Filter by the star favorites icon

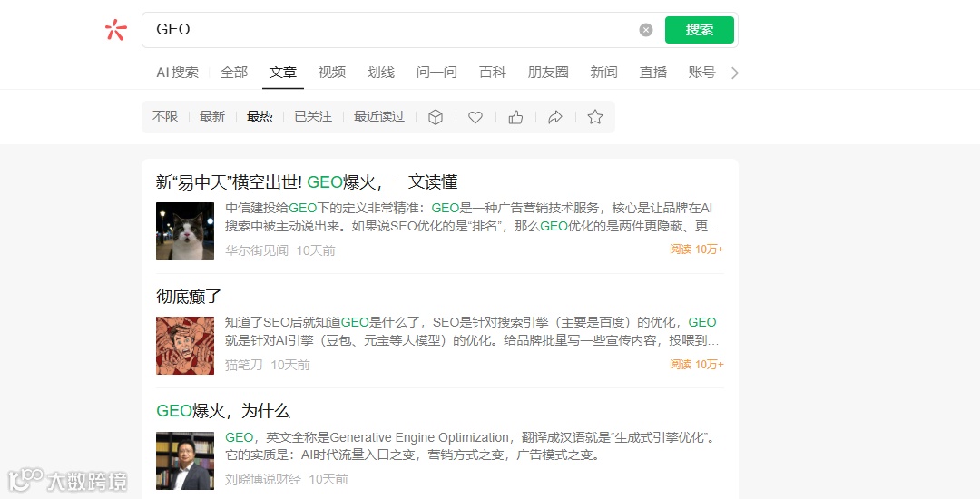pyautogui.click(x=595, y=117)
